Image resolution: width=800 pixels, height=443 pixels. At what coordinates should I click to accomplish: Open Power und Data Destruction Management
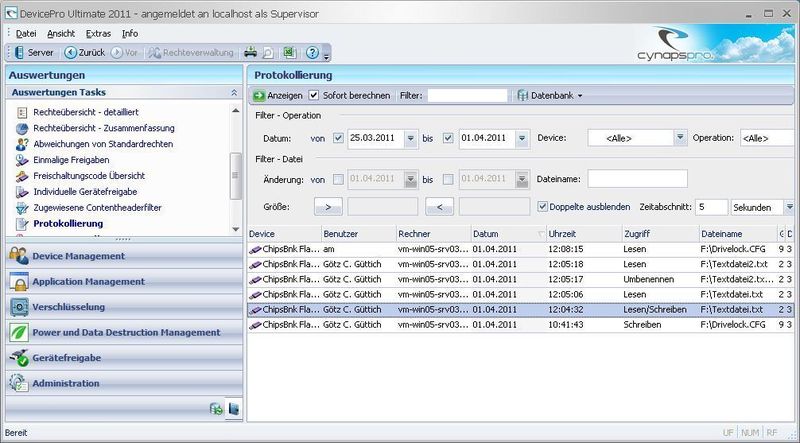[x=124, y=332]
